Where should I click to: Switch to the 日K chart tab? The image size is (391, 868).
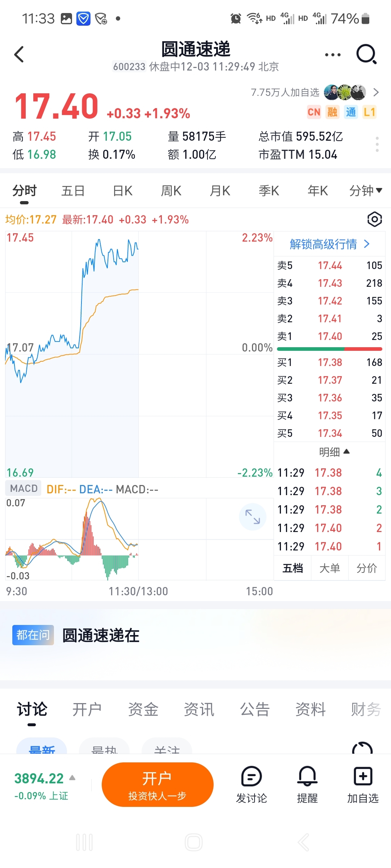click(122, 191)
